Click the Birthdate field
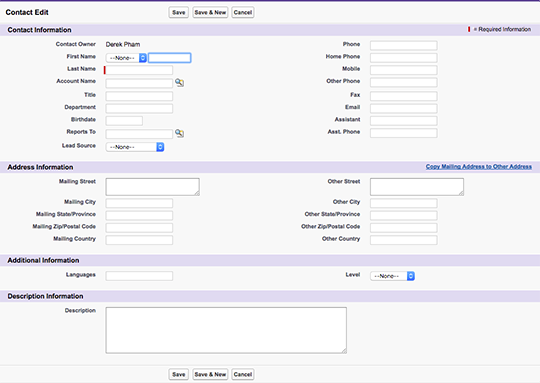 (124, 121)
